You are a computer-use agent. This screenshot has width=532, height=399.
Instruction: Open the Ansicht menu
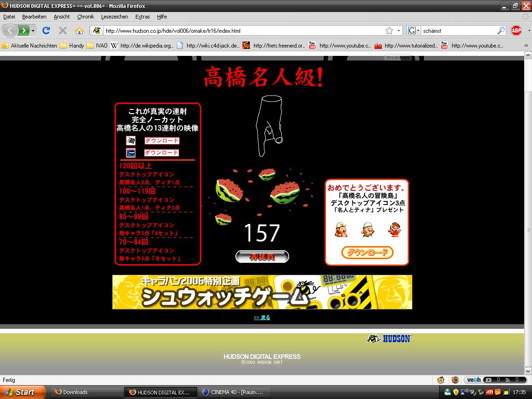point(62,17)
